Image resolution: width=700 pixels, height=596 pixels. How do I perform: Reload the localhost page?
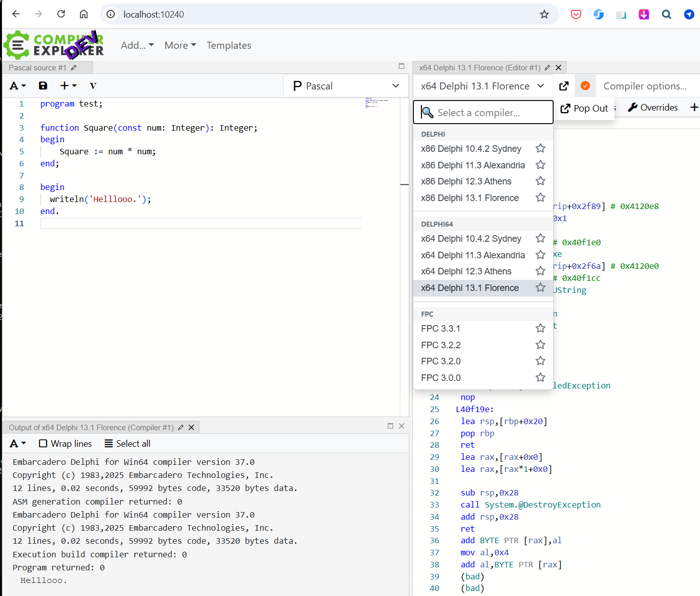point(61,14)
